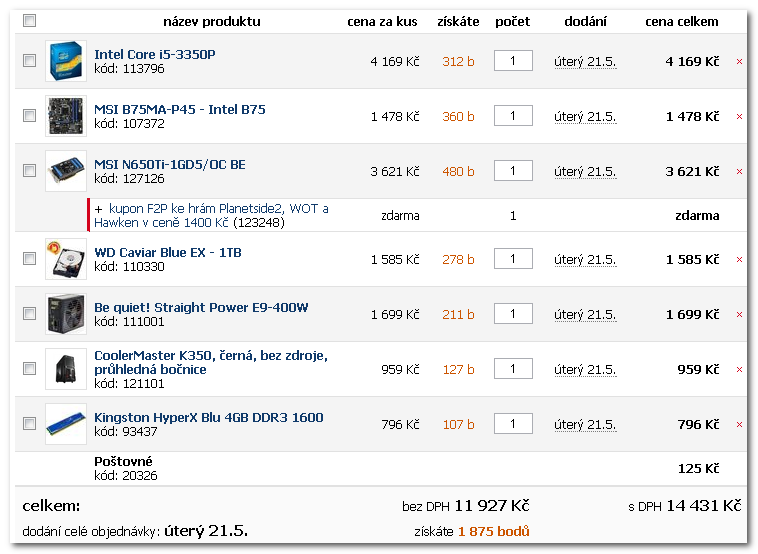The image size is (758, 554).
Task: Check the box for Intel Core i5-3350P
Action: [x=29, y=60]
